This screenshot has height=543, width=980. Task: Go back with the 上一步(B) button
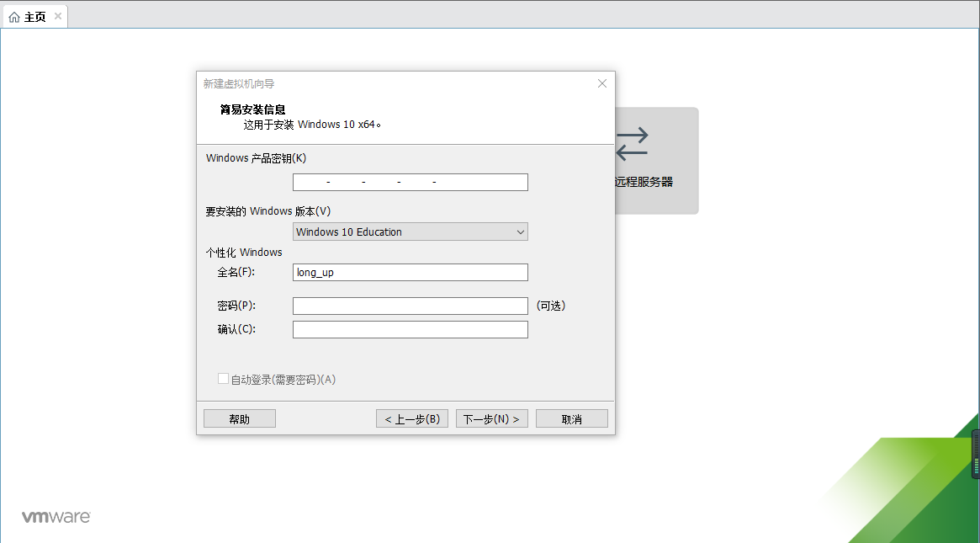[412, 419]
